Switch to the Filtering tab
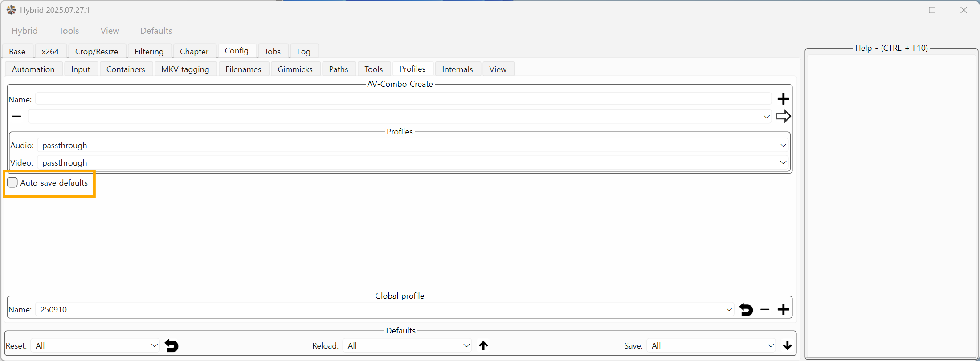 (x=149, y=51)
